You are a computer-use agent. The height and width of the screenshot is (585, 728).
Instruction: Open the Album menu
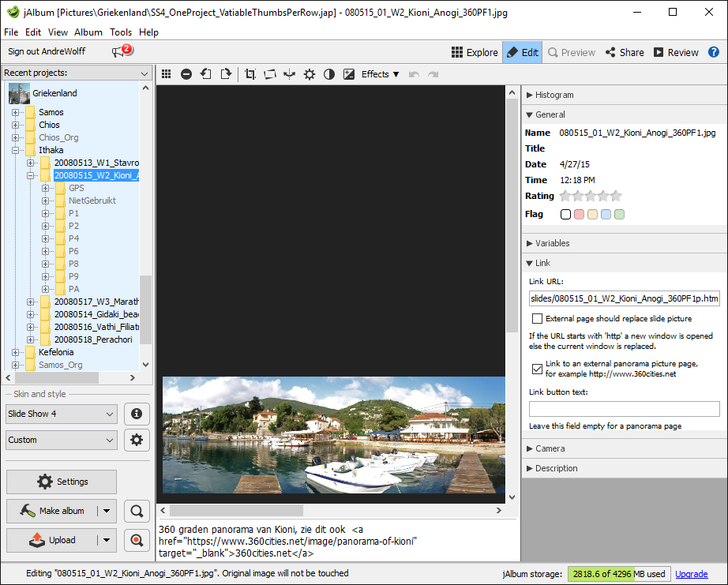[88, 32]
